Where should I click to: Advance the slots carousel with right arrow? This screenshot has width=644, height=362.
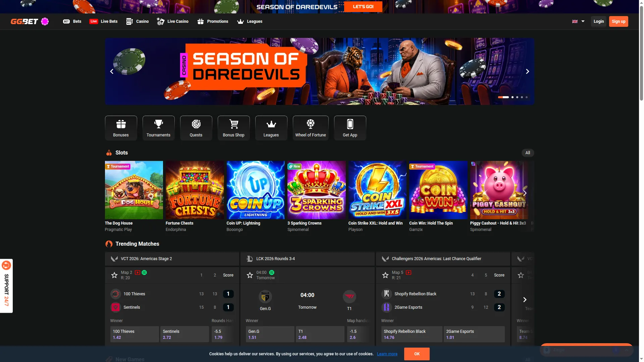pos(525,193)
